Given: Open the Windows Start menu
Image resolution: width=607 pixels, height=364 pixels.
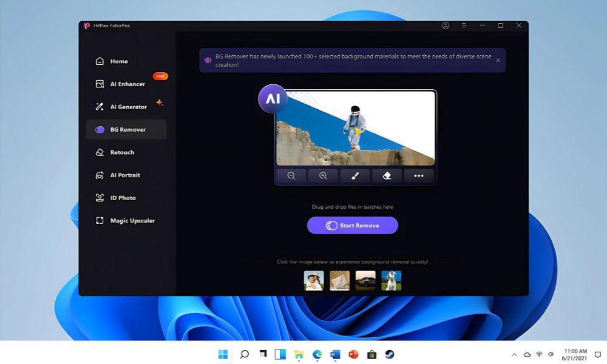Looking at the screenshot, I should pyautogui.click(x=223, y=354).
